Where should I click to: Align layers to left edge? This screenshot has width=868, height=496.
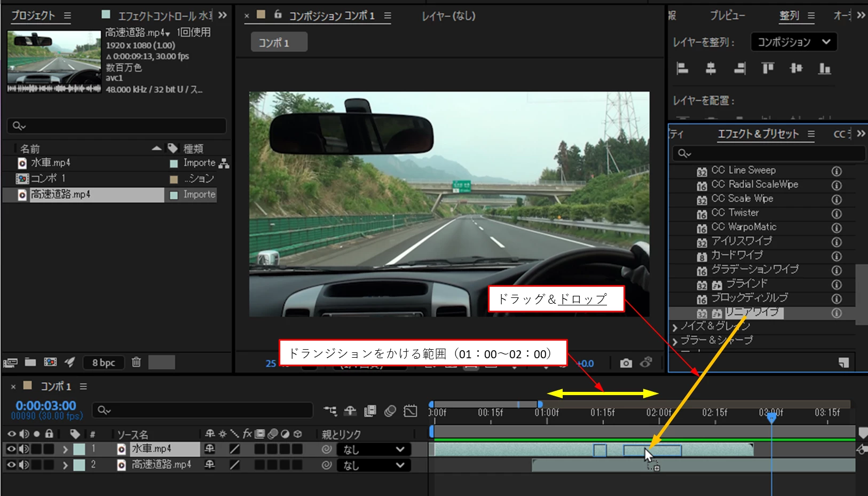click(682, 68)
